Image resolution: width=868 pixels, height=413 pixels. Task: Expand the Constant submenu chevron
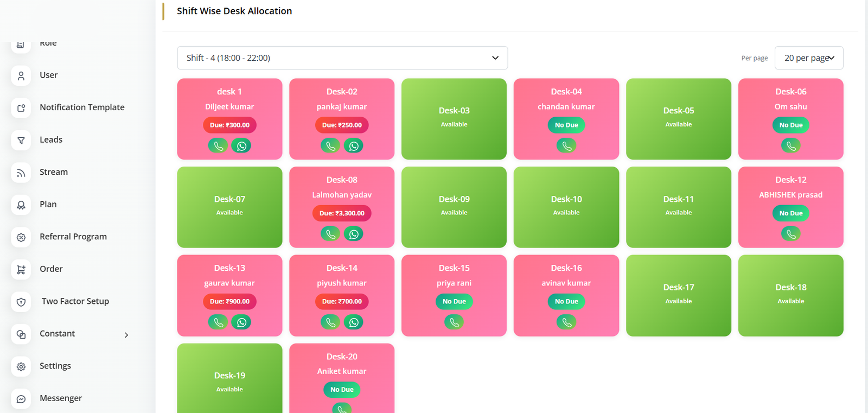126,335
